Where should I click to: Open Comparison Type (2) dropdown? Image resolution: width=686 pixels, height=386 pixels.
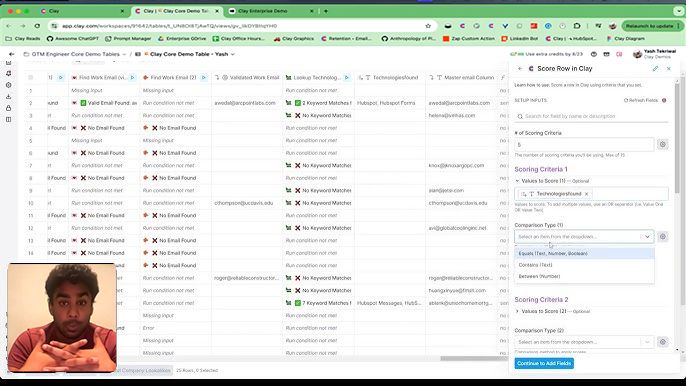click(584, 342)
